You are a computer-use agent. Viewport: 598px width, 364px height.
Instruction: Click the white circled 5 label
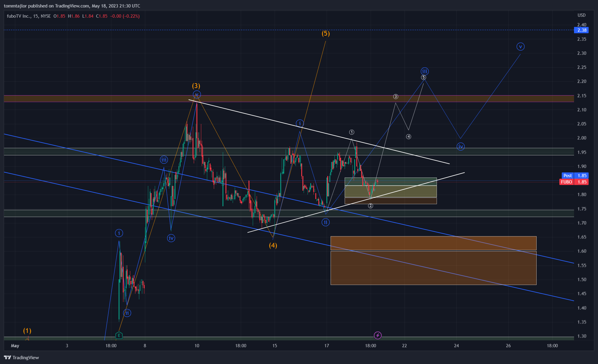pyautogui.click(x=423, y=78)
